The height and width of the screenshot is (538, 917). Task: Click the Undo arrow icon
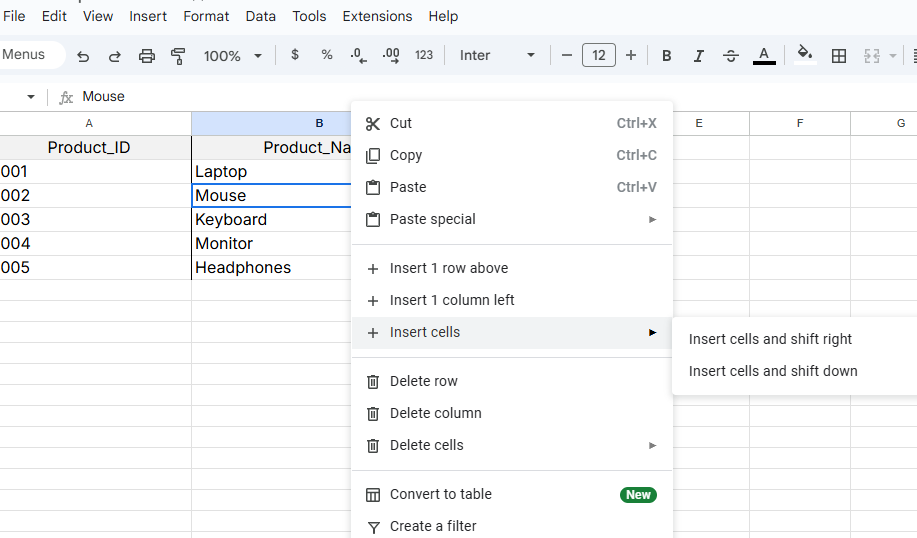click(83, 56)
